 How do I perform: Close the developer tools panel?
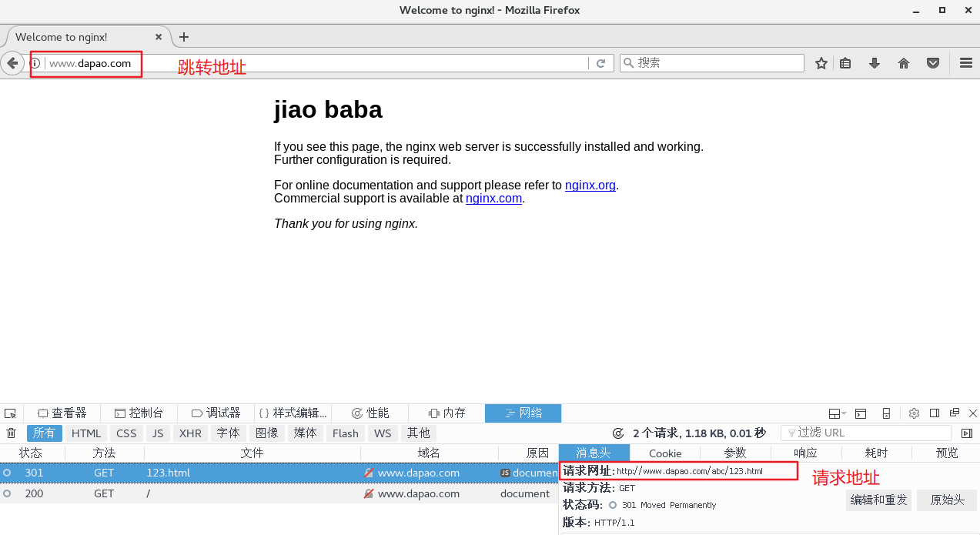973,413
